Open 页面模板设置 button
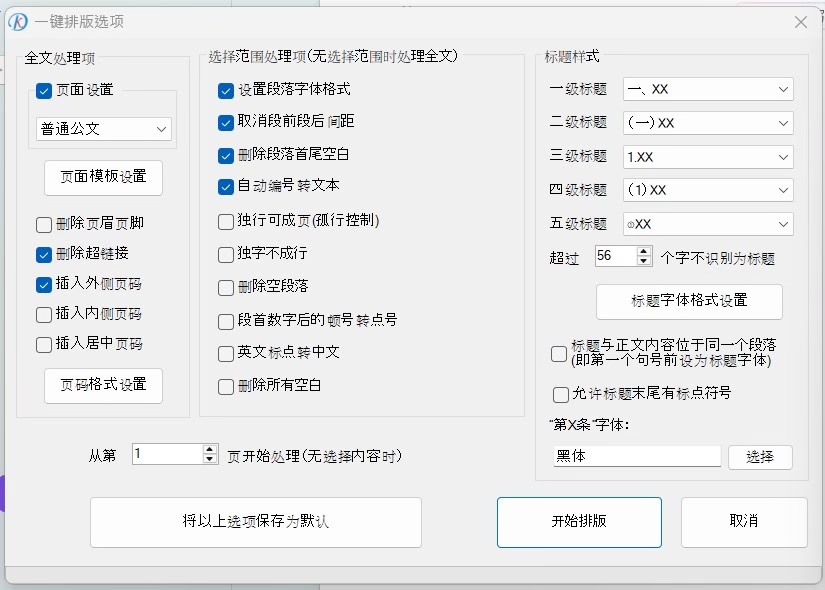The height and width of the screenshot is (590, 825). coord(103,177)
